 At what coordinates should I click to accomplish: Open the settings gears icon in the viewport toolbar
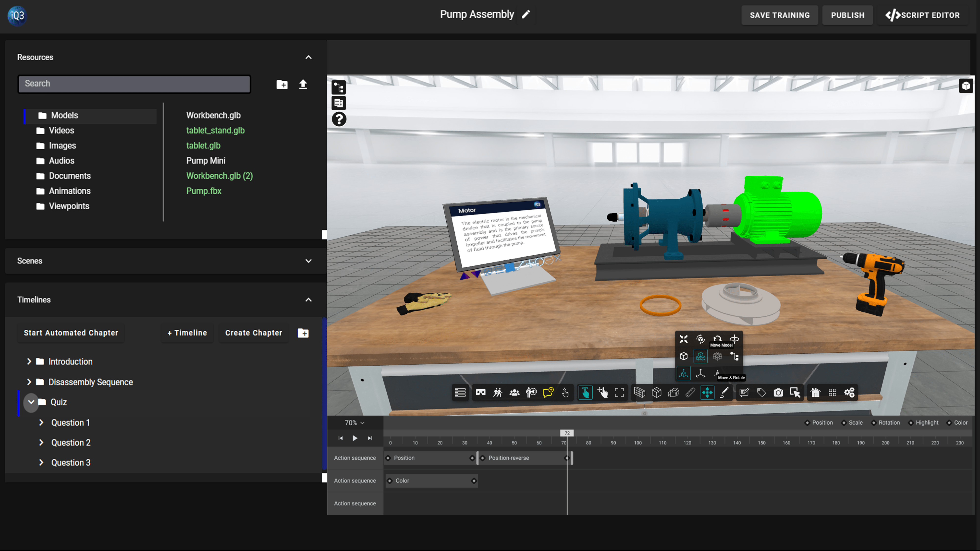[x=849, y=392]
